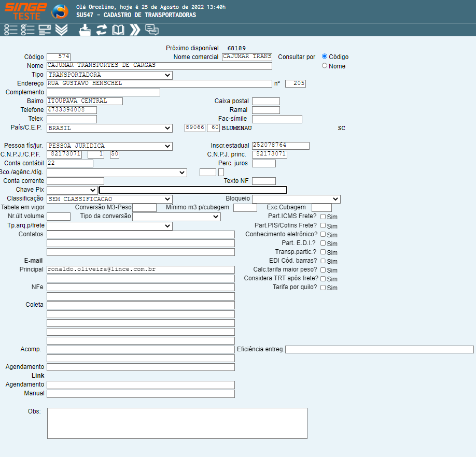This screenshot has width=476, height=457.
Task: Tick the Part. E.D.I. Sim checkbox
Action: [323, 243]
